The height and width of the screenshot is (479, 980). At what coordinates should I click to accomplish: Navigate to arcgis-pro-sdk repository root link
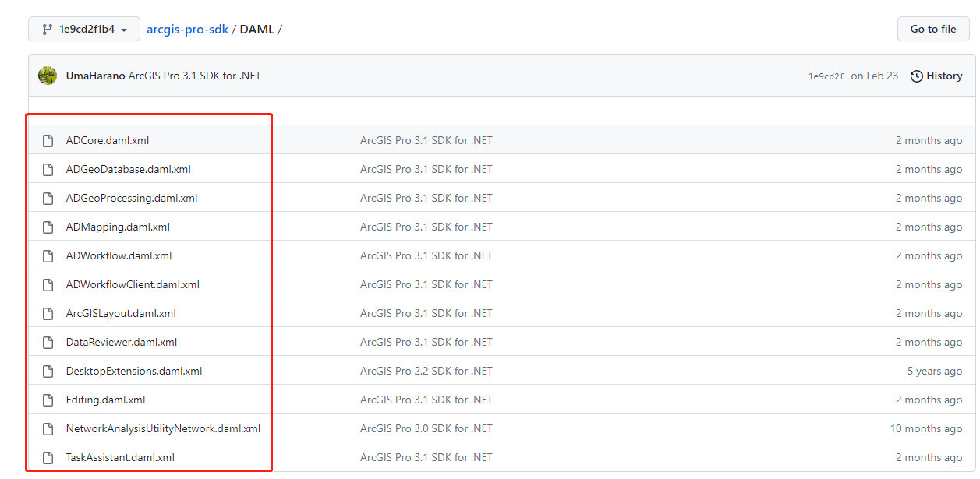(187, 30)
